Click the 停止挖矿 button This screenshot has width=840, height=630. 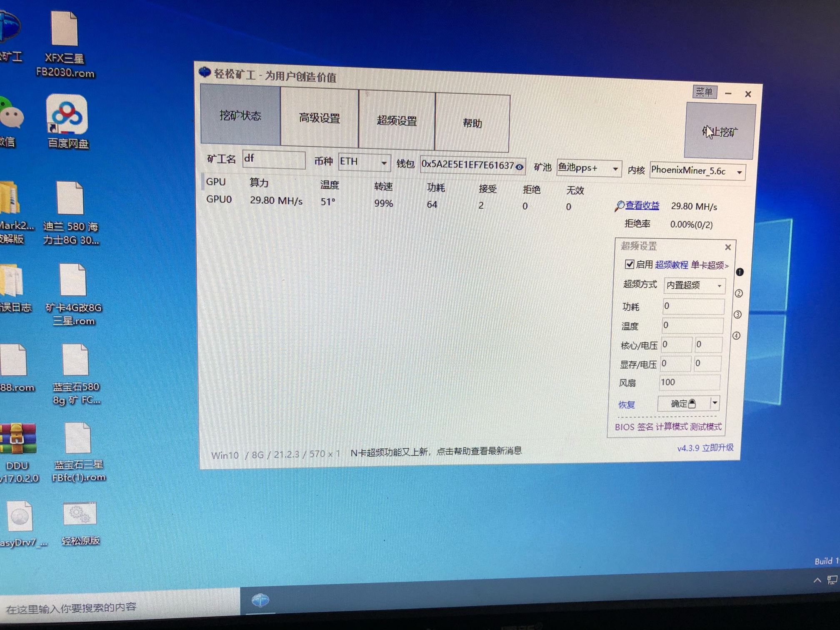click(720, 131)
